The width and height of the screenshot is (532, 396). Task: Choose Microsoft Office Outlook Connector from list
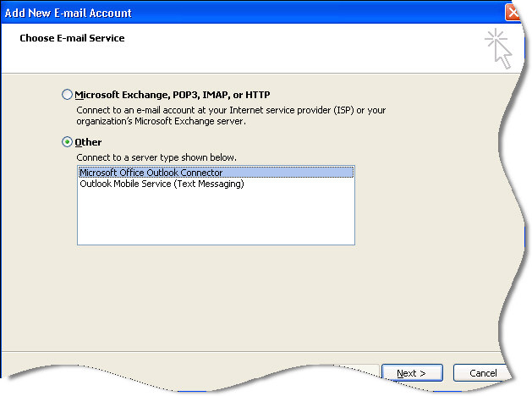pos(217,173)
